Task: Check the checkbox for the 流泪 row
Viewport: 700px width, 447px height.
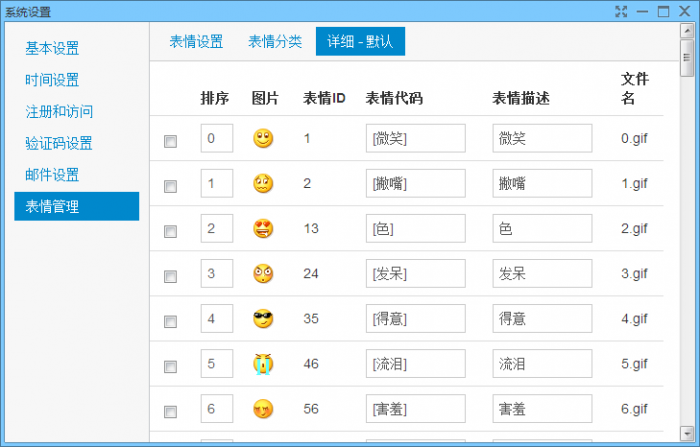Action: pos(171,367)
